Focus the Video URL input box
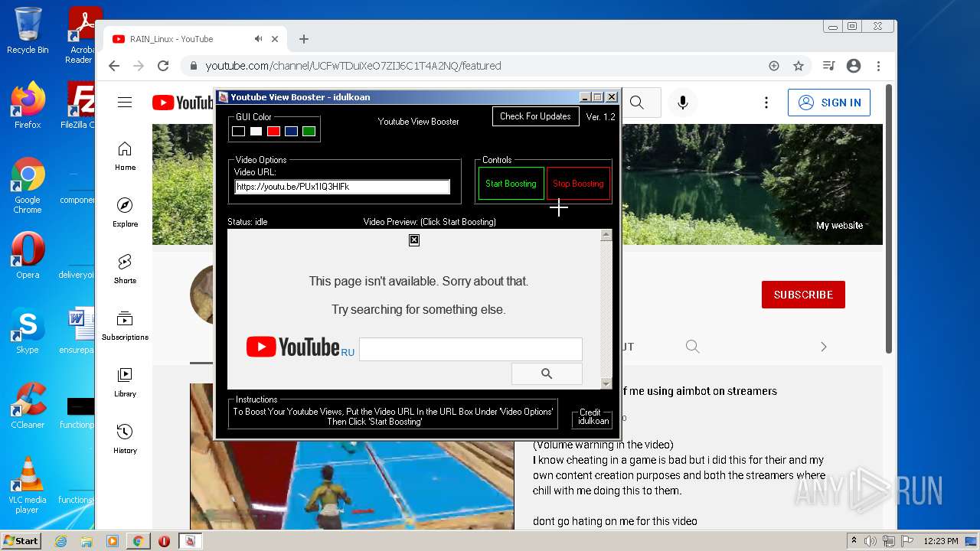This screenshot has width=980, height=551. tap(342, 187)
